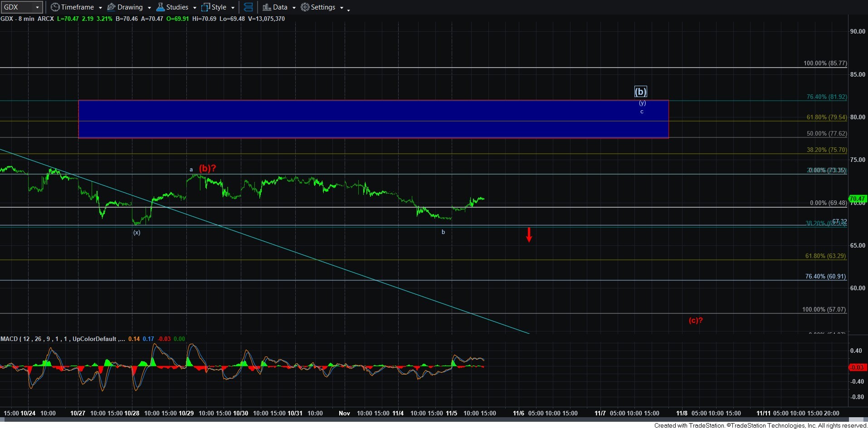
Task: Click the Studies flask icon
Action: [160, 7]
